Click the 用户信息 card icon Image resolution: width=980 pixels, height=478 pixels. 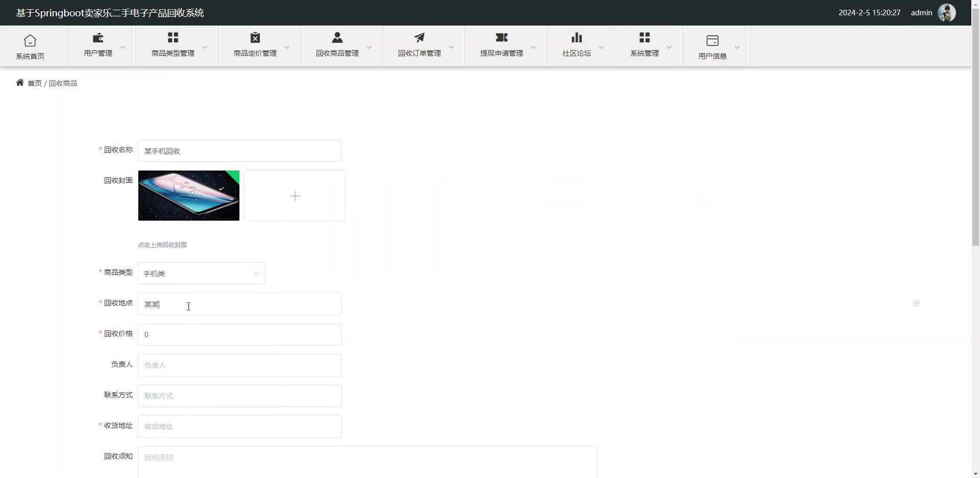point(713,40)
